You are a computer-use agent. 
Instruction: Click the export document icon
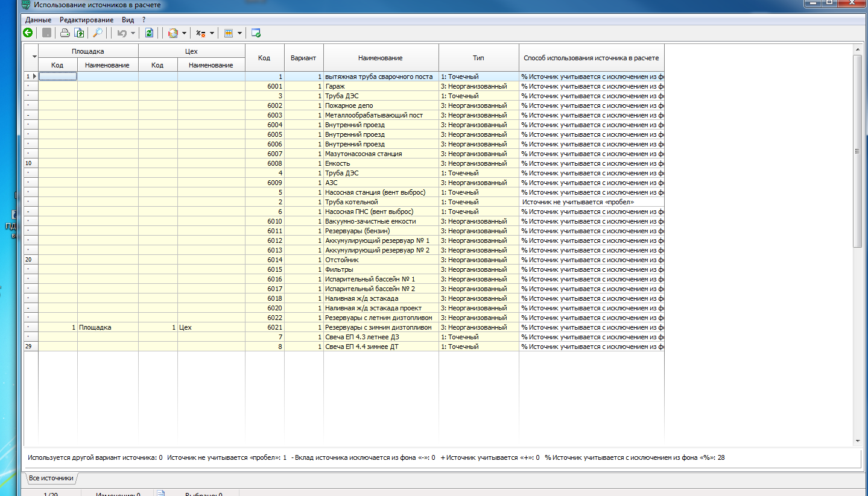[78, 33]
